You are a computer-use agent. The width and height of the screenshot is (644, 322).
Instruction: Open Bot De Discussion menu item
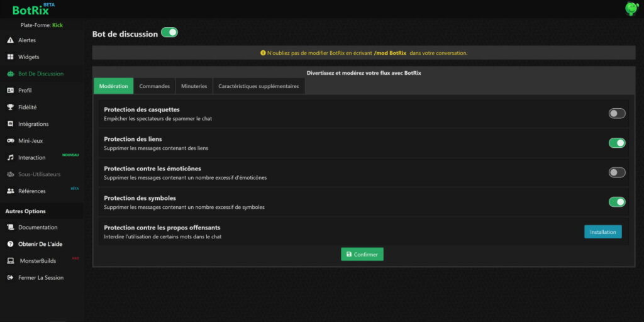point(41,74)
